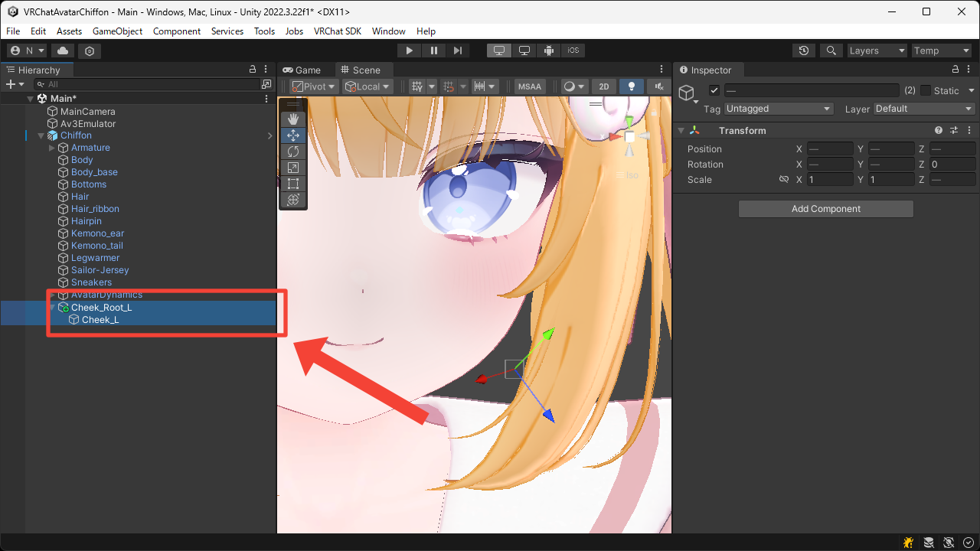Select the Scale tool
This screenshot has height=551, width=980.
point(293,168)
